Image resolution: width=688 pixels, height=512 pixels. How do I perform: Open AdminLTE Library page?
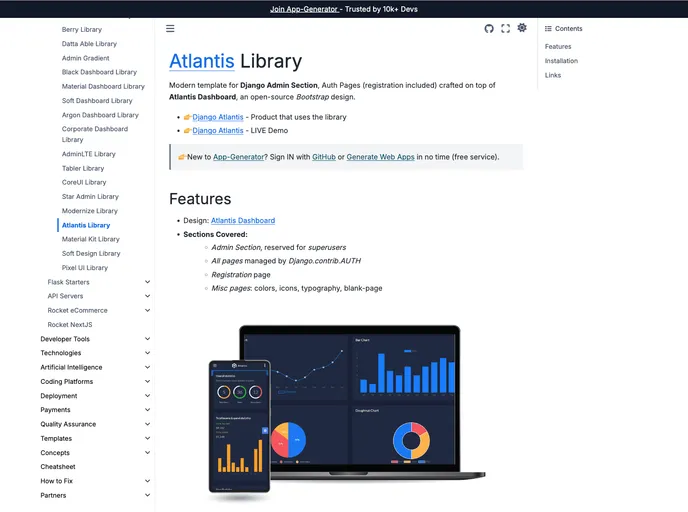89,154
